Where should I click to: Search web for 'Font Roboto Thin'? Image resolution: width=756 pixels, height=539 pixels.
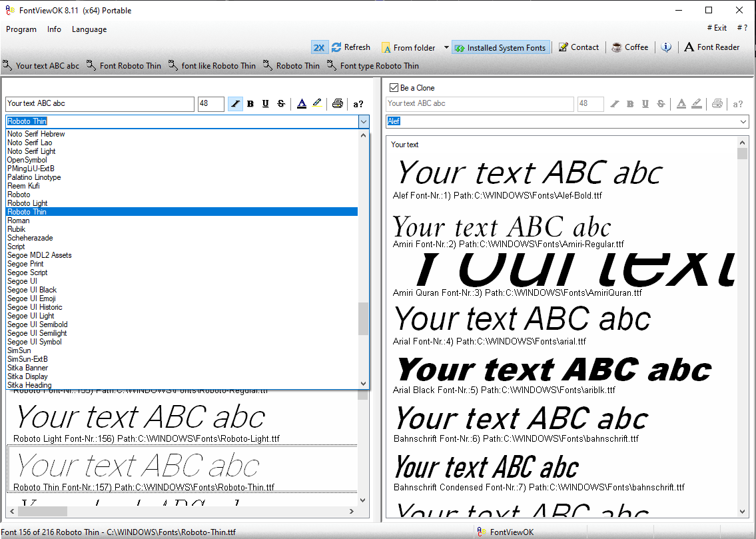(x=124, y=65)
